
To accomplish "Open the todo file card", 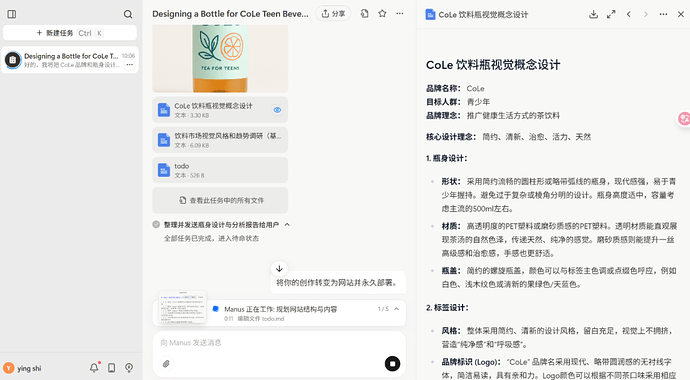I will point(220,170).
